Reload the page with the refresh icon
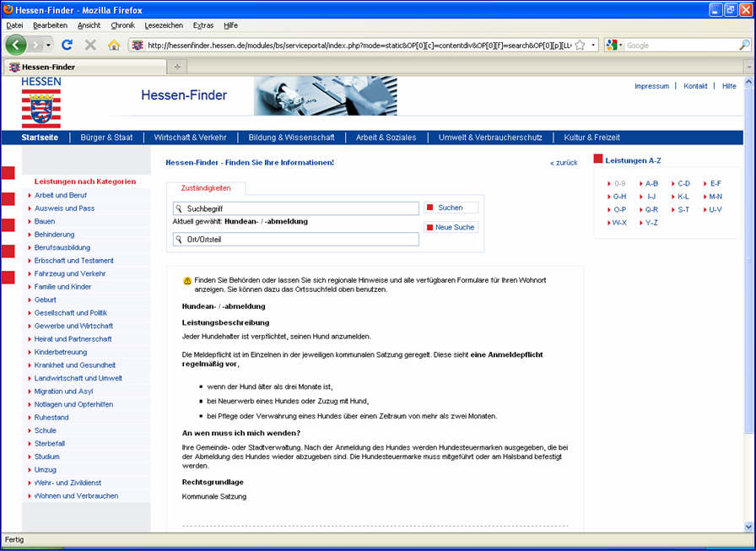This screenshot has width=756, height=551. click(x=67, y=46)
